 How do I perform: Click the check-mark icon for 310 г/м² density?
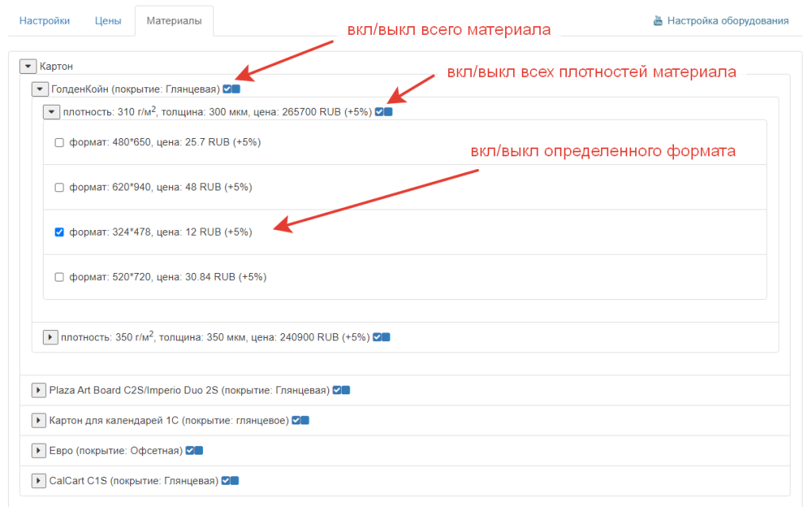379,112
